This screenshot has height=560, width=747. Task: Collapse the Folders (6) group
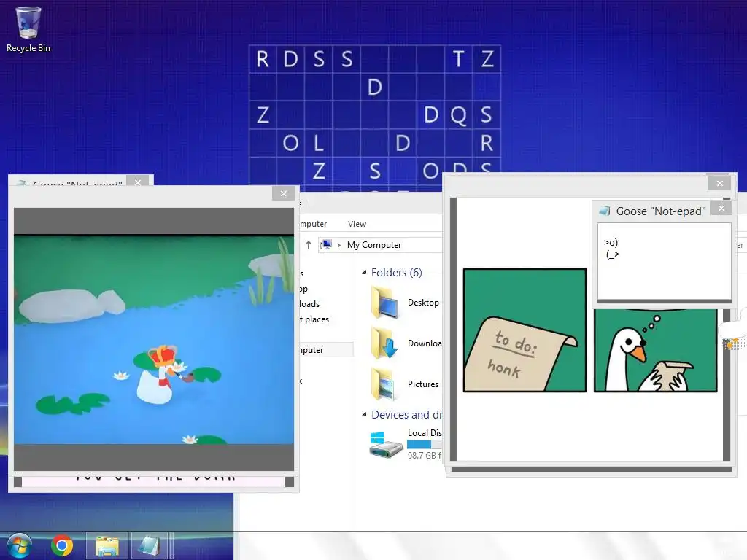pyautogui.click(x=364, y=273)
